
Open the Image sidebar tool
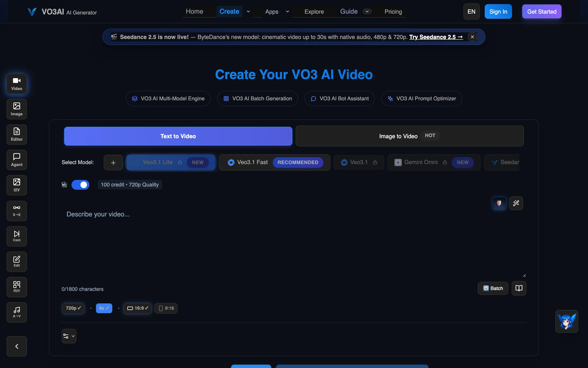click(17, 109)
